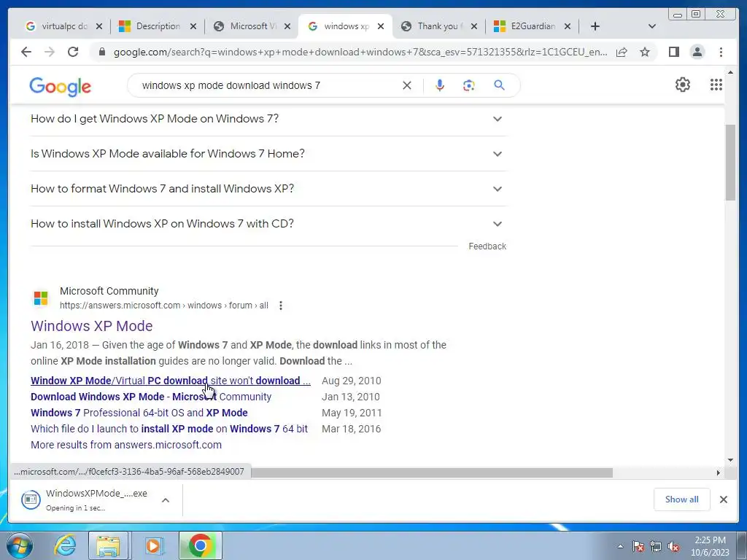
Task: View site info via padlock icon
Action: coord(101,52)
